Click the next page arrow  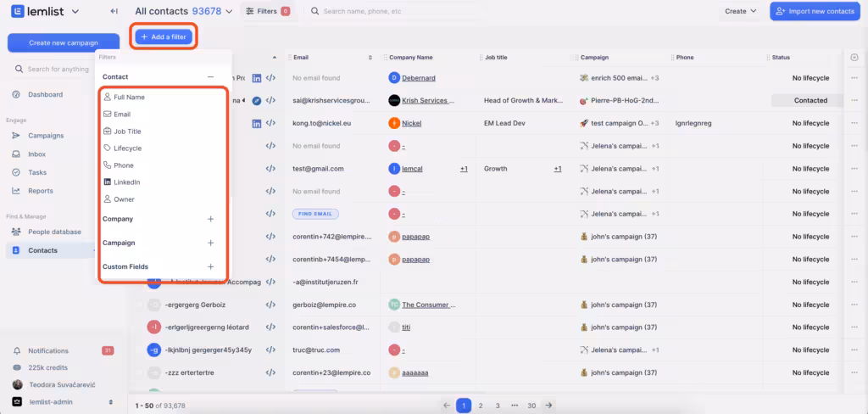(x=548, y=406)
